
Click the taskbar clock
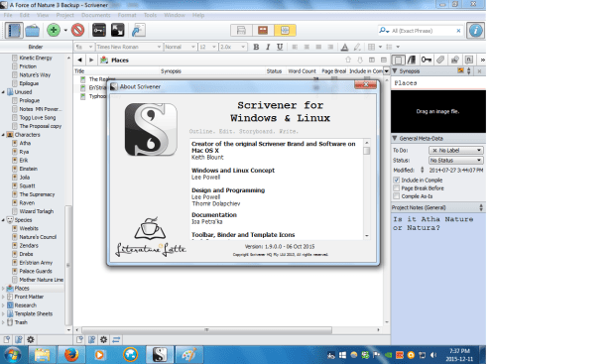coord(459,355)
